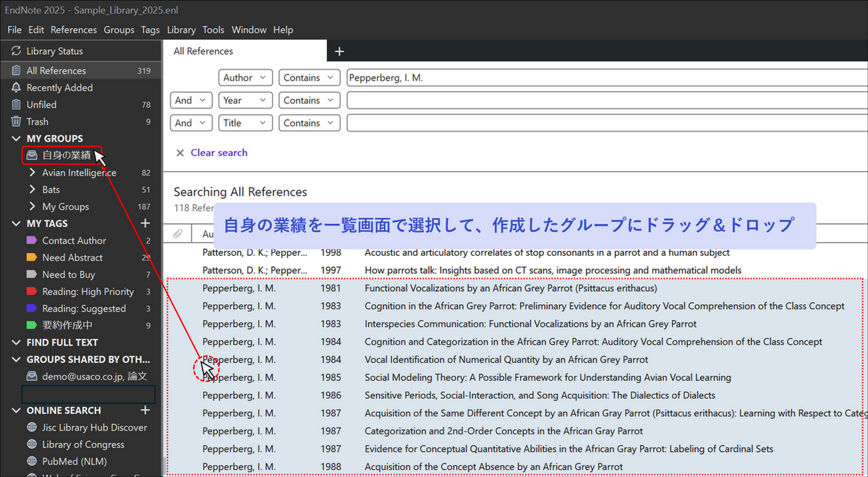Click the All References clipboard icon

click(16, 71)
